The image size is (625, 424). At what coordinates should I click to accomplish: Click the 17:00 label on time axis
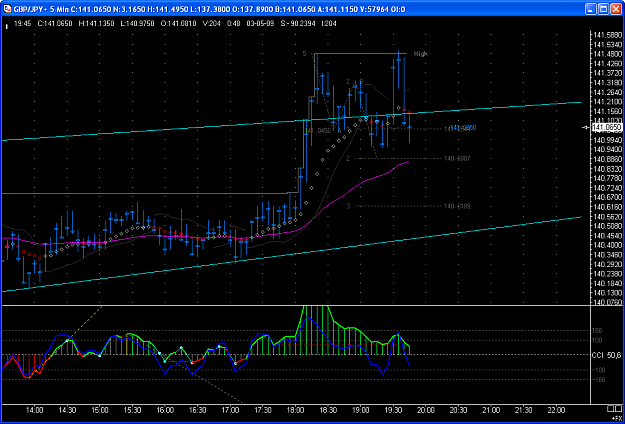230,410
